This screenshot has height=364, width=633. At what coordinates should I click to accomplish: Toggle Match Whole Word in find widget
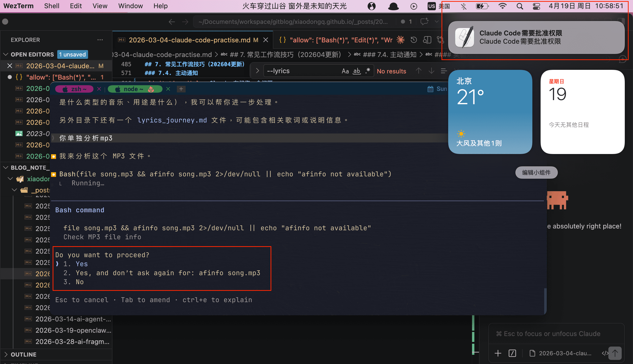357,71
